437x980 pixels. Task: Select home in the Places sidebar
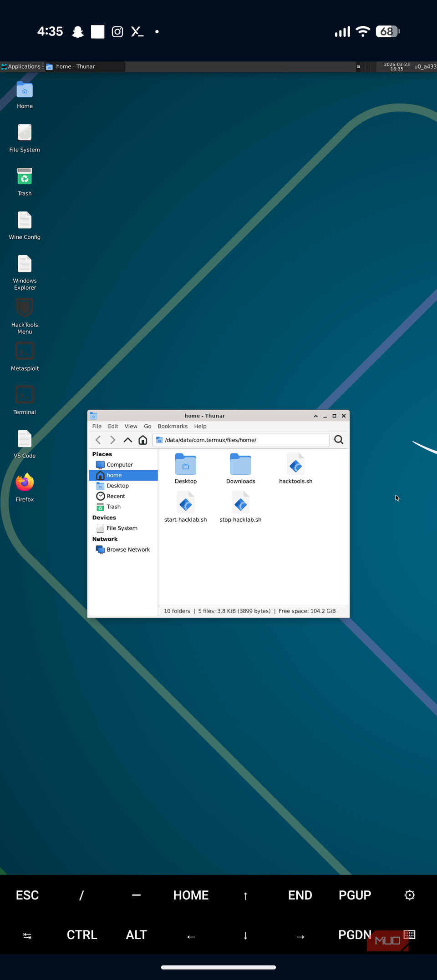(x=123, y=475)
